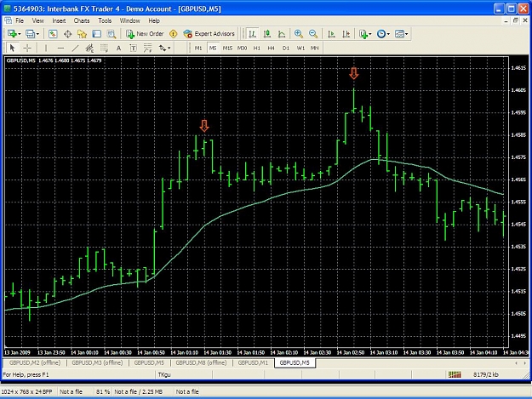Image resolution: width=532 pixels, height=399 pixels.
Task: Open the Navigator star-folder icon
Action: pos(82,33)
